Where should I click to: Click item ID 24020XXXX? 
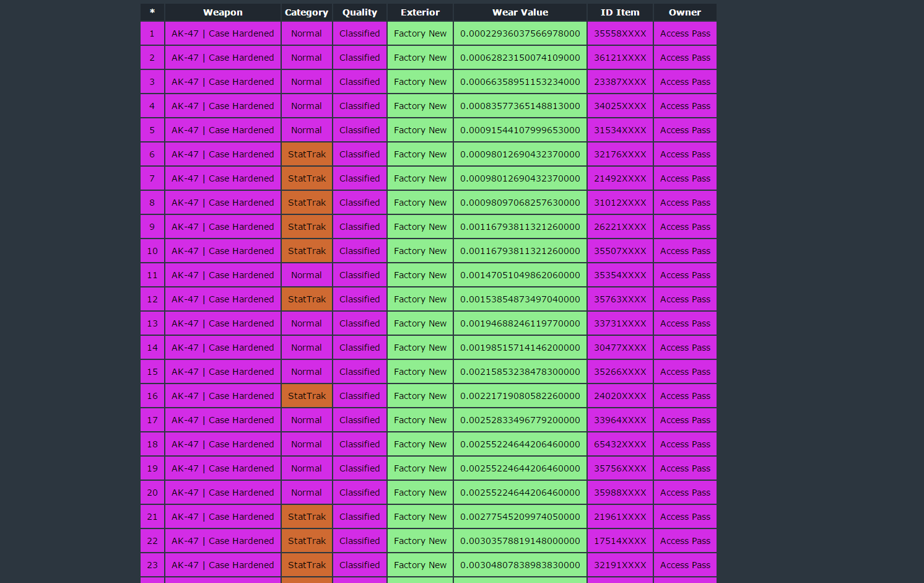point(620,396)
